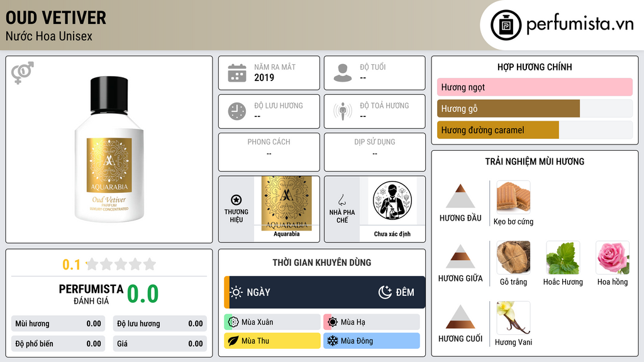Click the snowflake icon for Mùa Đông

(x=333, y=341)
